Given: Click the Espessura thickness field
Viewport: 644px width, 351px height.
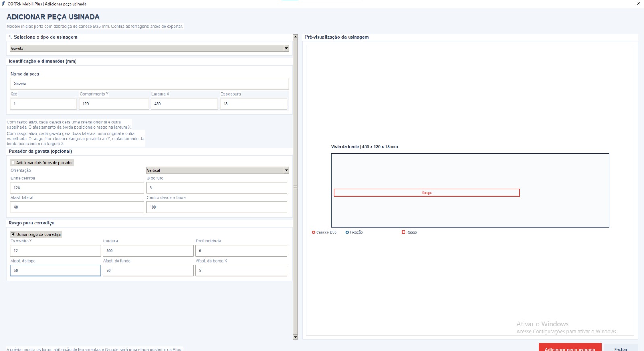Looking at the screenshot, I should (254, 104).
